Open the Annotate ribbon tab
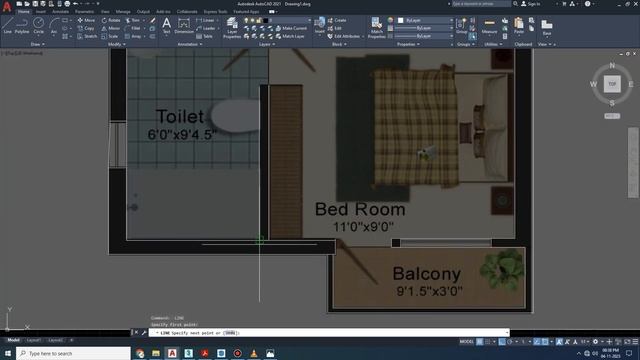Image resolution: width=640 pixels, height=360 pixels. click(60, 12)
